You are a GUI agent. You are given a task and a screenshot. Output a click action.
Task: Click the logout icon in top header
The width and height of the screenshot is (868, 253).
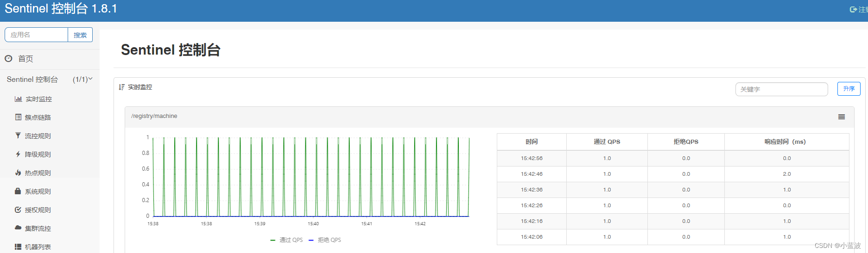coord(853,9)
